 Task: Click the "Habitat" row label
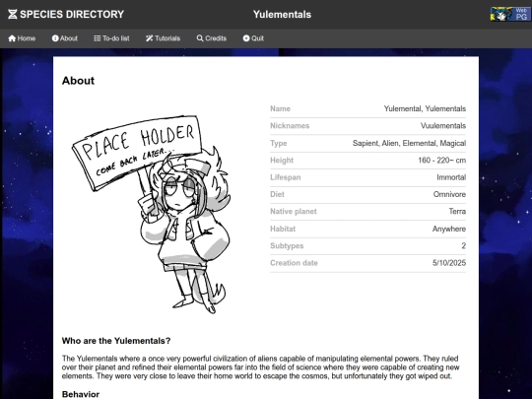click(283, 229)
